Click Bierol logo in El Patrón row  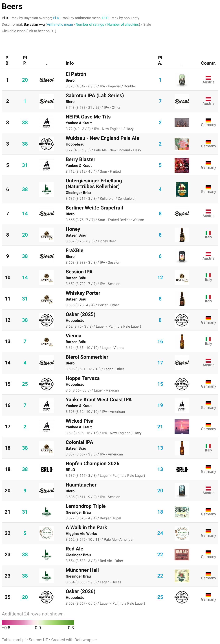point(47,80)
